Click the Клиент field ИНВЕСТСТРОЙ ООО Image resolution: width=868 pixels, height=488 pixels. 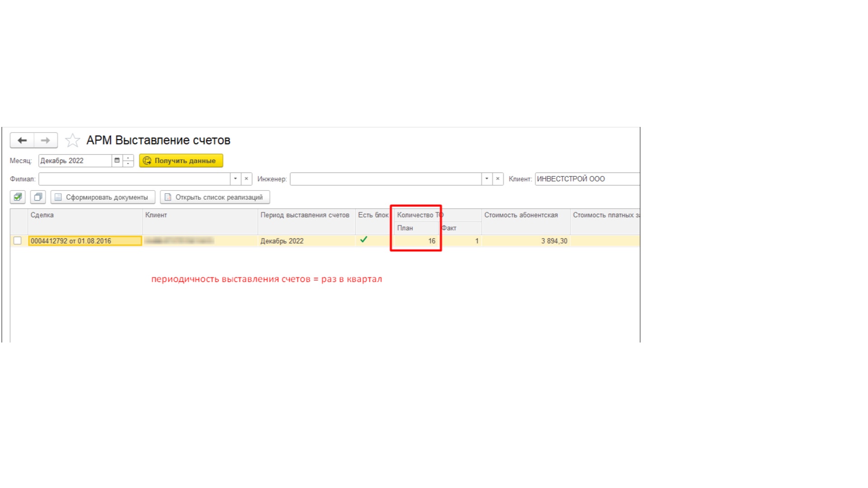tap(587, 179)
